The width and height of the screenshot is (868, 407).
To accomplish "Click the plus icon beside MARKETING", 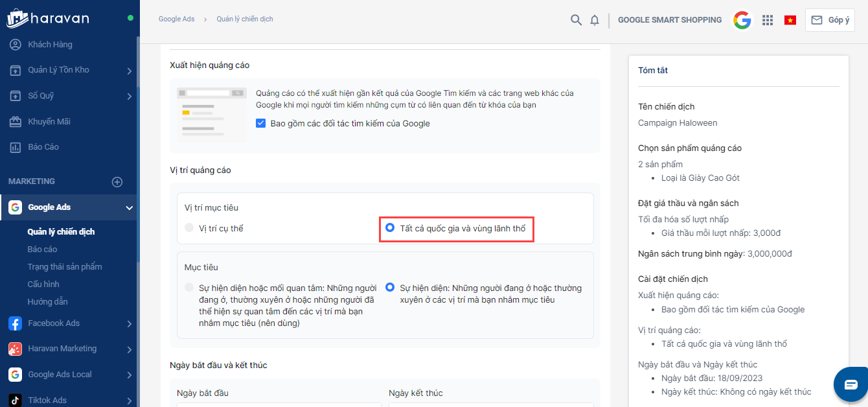I will point(117,182).
